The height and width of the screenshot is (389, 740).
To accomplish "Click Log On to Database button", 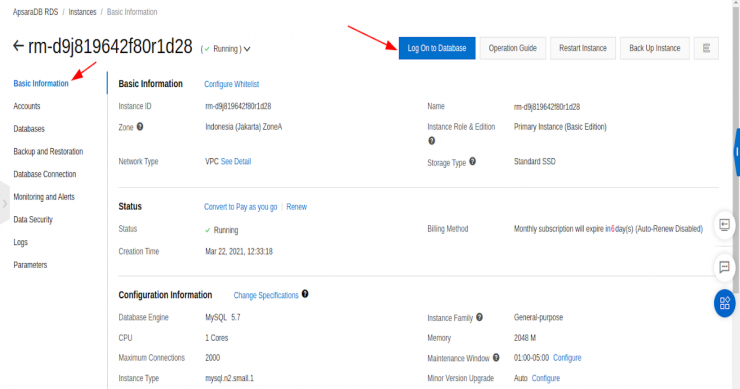I will pos(437,48).
